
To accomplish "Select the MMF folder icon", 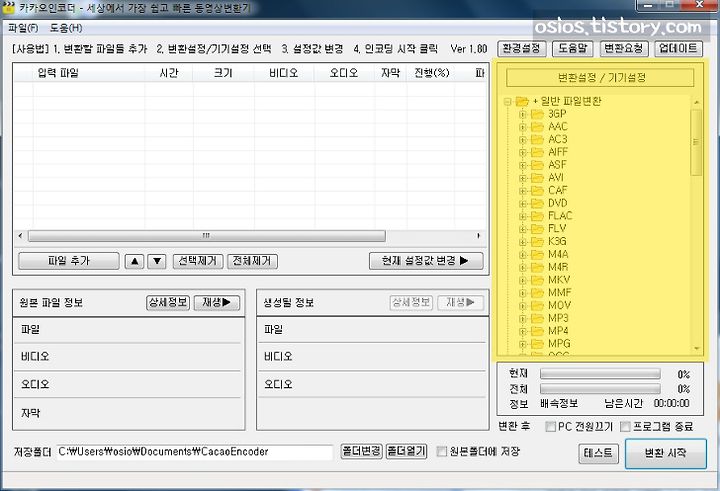I will [537, 293].
